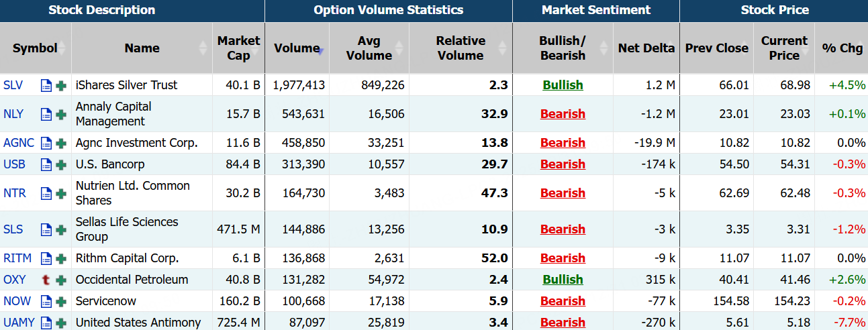Sort by the Market Cap column header
868x330 pixels.
[238, 48]
